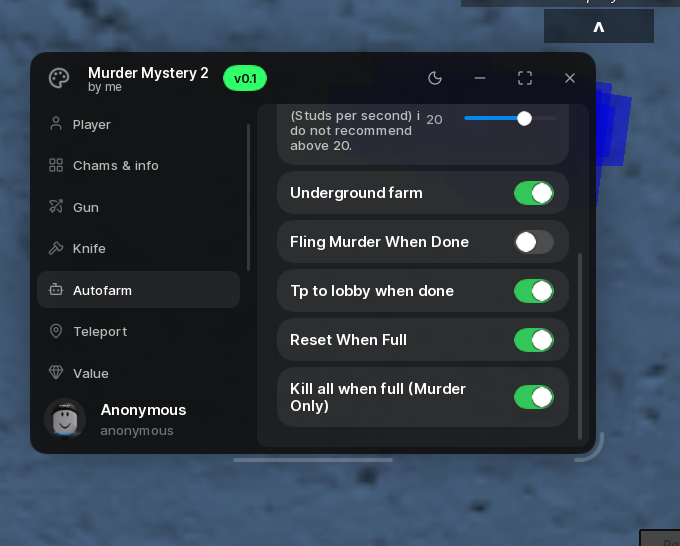
Task: Click the v0.1 version badge
Action: point(245,78)
